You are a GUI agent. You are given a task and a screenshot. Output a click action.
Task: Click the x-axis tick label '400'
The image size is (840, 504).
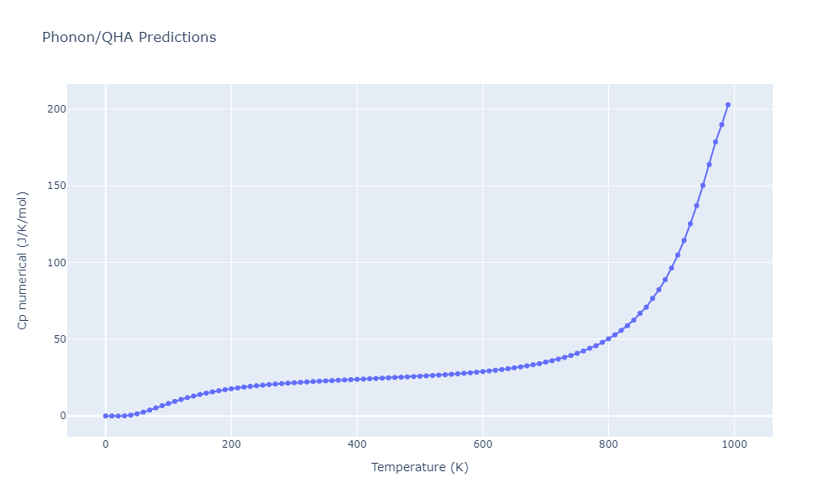click(x=357, y=444)
